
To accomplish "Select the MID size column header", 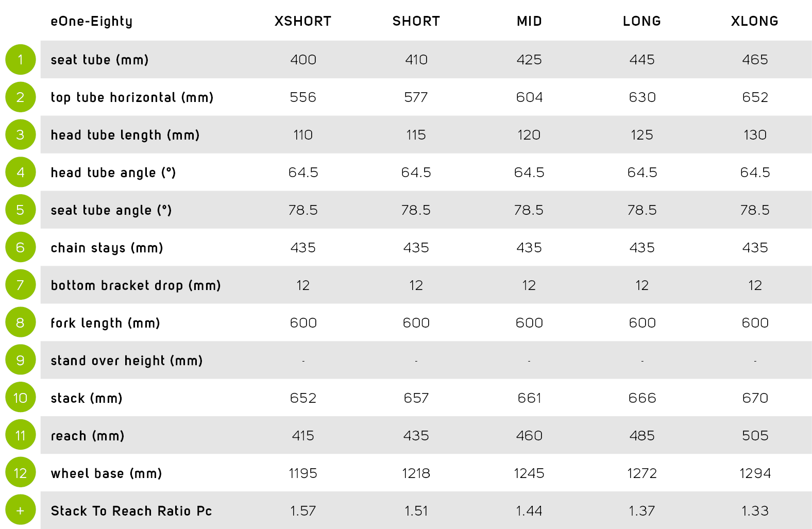I will pos(529,21).
